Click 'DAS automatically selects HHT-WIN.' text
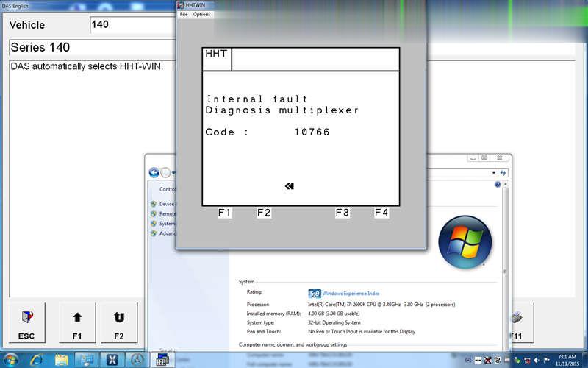This screenshot has height=368, width=588. pyautogui.click(x=87, y=66)
